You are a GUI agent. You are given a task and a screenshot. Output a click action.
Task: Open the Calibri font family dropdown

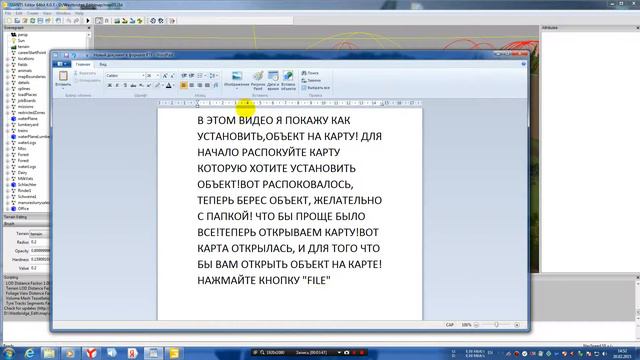[x=143, y=76]
